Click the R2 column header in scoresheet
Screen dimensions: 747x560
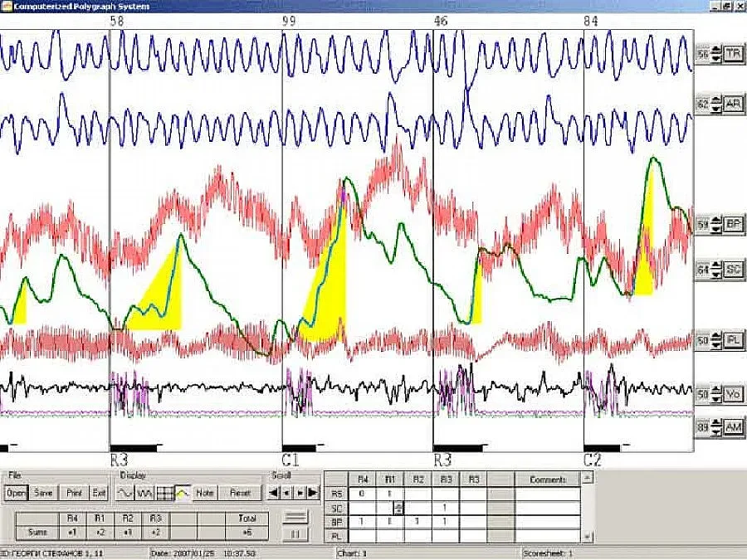coord(417,480)
